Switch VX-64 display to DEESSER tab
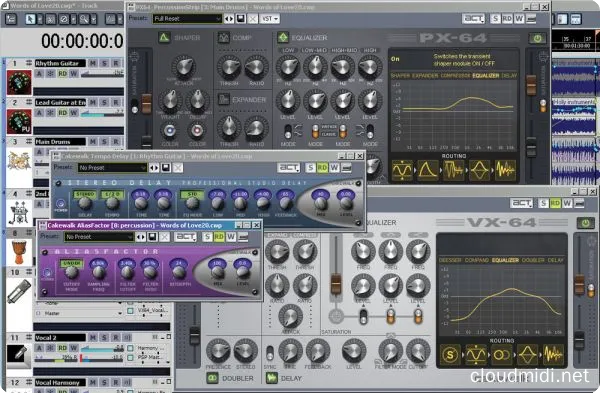 [x=450, y=260]
